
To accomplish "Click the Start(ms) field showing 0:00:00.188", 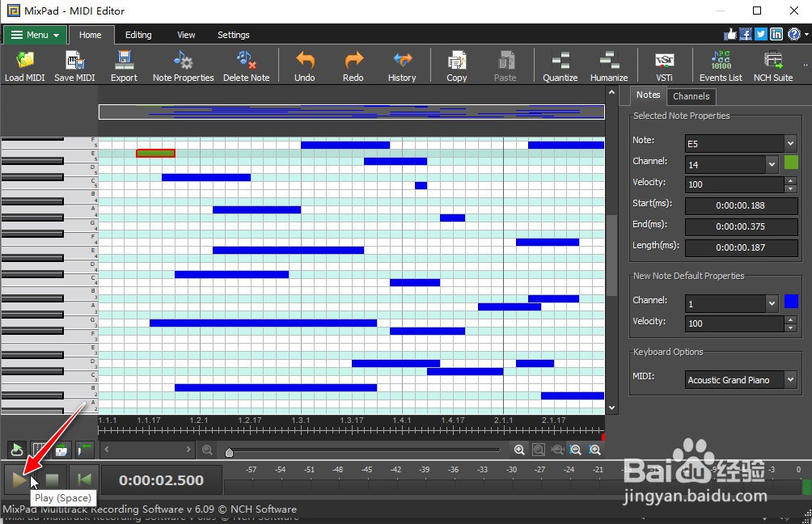I will pos(741,205).
